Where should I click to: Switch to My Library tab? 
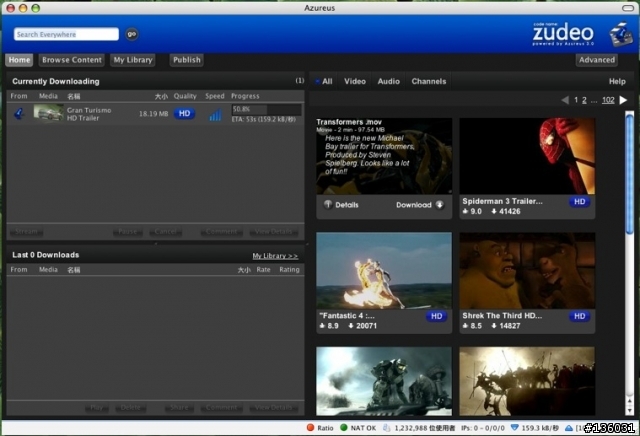click(133, 60)
